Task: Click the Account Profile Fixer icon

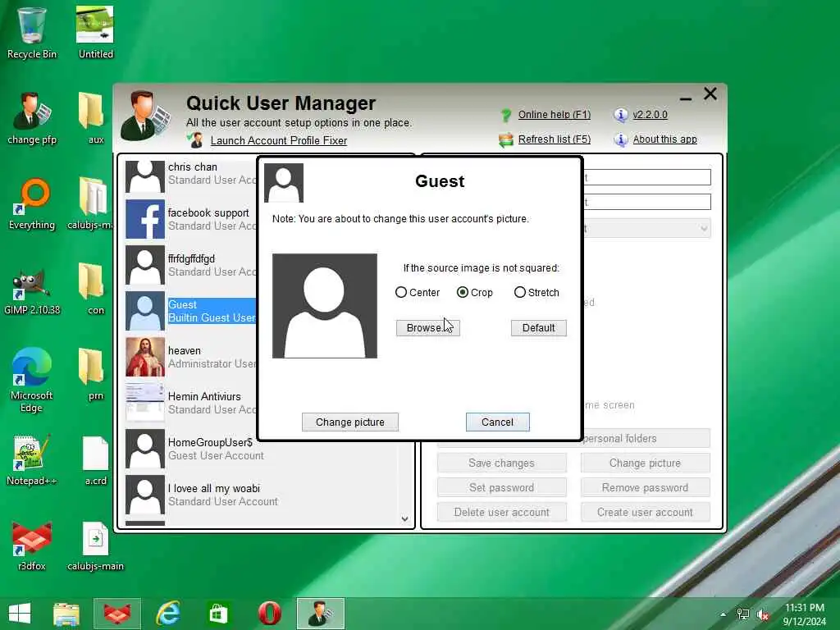Action: (195, 140)
